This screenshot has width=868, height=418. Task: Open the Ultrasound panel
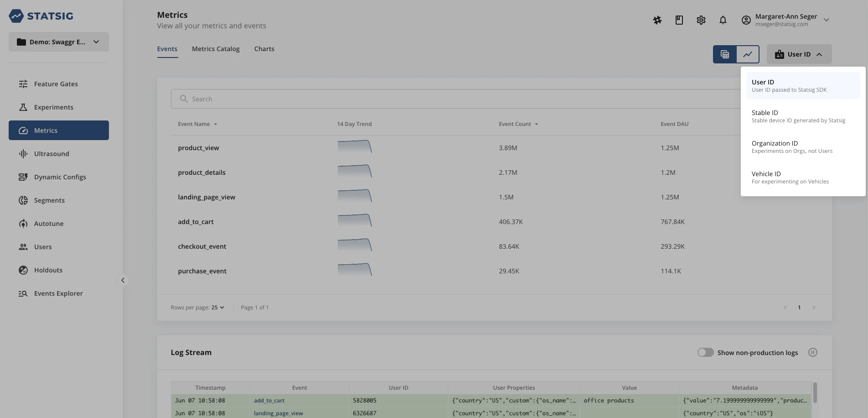point(52,154)
